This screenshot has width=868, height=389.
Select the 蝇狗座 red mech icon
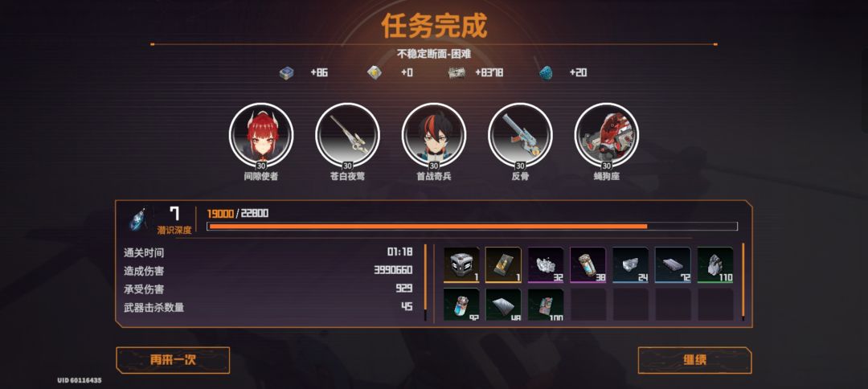[606, 136]
